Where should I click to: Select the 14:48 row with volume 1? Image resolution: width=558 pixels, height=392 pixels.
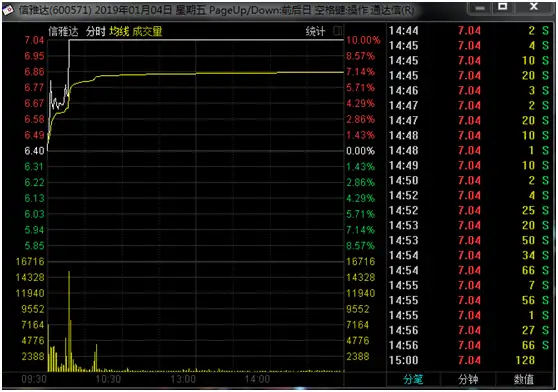(x=469, y=150)
